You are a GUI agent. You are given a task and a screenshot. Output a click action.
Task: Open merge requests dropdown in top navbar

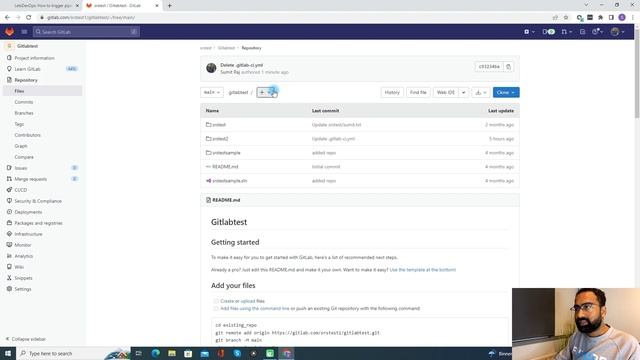(566, 31)
